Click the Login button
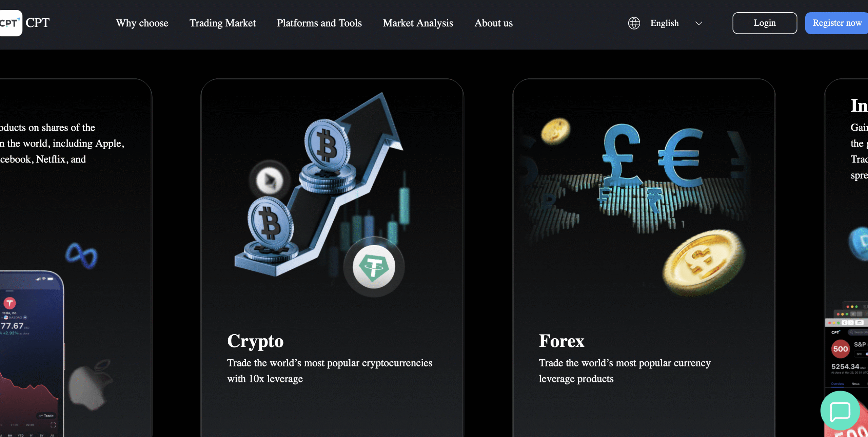The image size is (868, 437). point(765,23)
